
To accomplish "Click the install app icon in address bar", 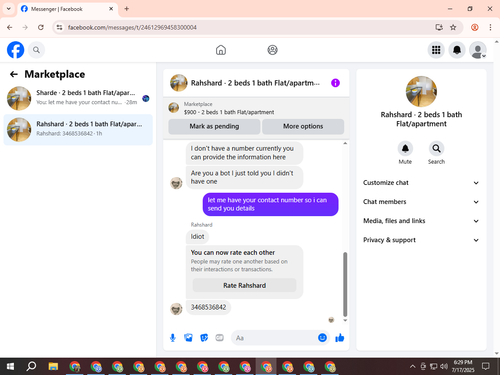I will point(439,27).
